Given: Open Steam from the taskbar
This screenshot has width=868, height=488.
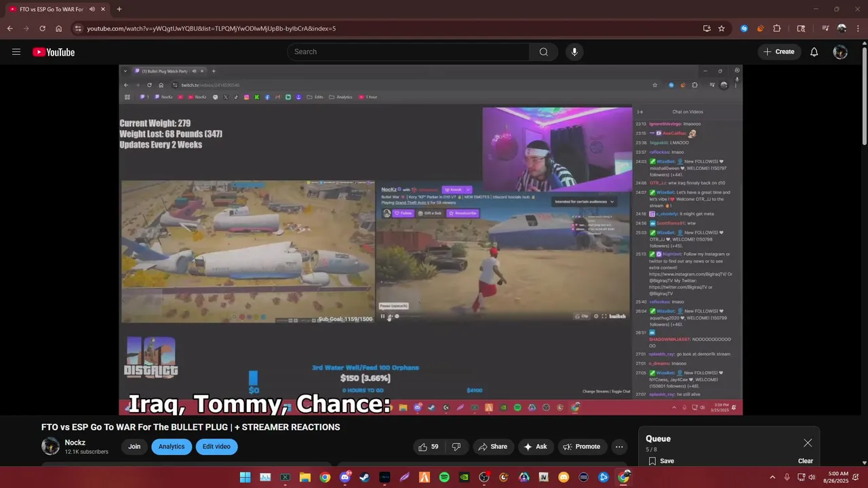Looking at the screenshot, I should pos(365,477).
